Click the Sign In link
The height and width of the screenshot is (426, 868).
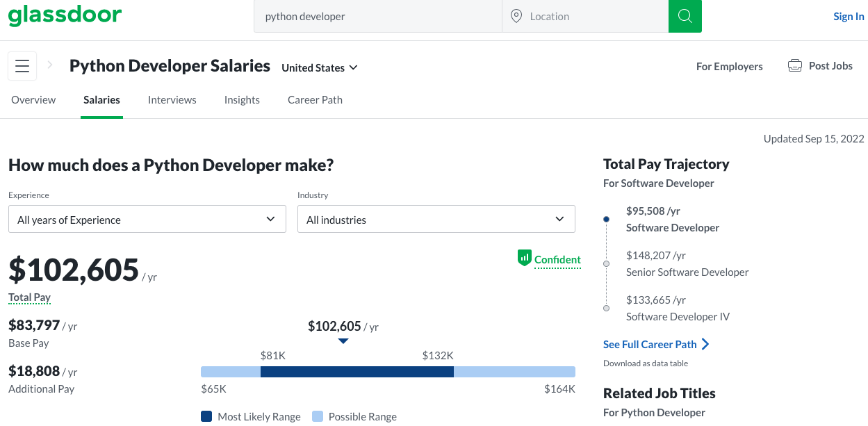point(849,16)
